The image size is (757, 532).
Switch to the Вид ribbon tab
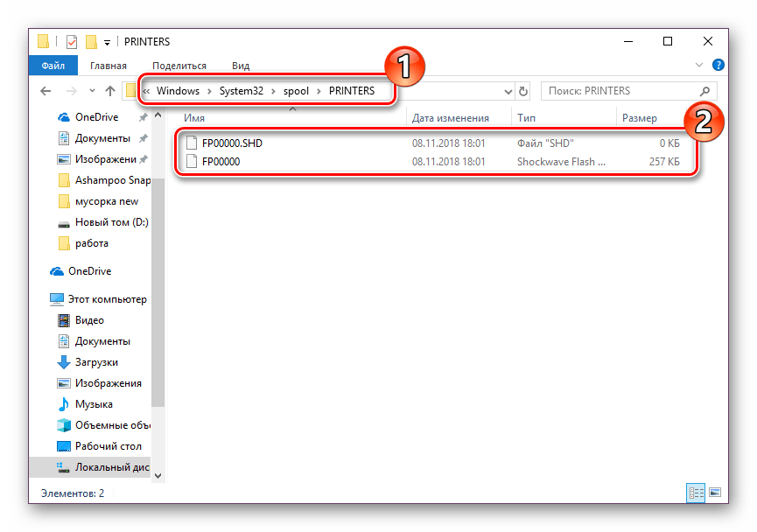(x=240, y=65)
